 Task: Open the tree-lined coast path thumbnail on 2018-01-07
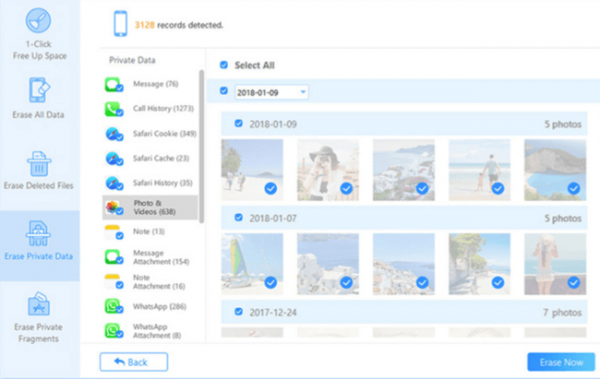tap(479, 264)
